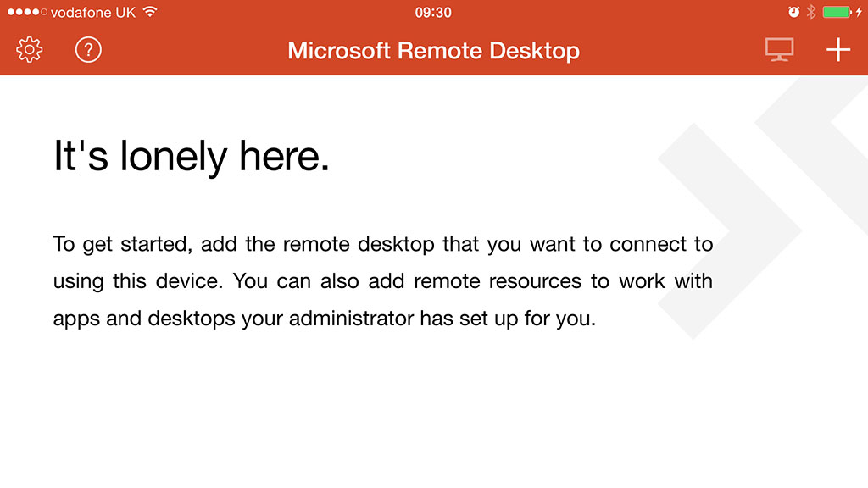This screenshot has height=488, width=868.
Task: Tap the "To get started" text
Action: [x=125, y=245]
